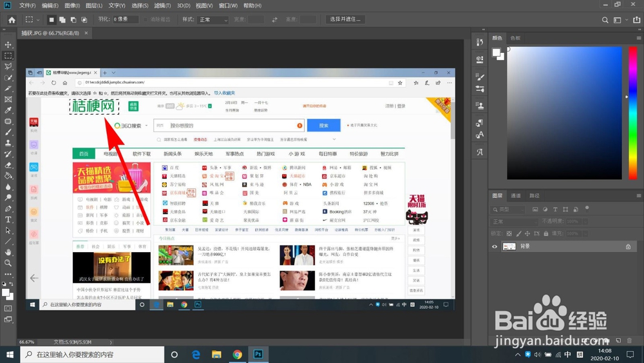This screenshot has height=363, width=644.
Task: Open the 滤镜(T) menu
Action: tap(162, 5)
